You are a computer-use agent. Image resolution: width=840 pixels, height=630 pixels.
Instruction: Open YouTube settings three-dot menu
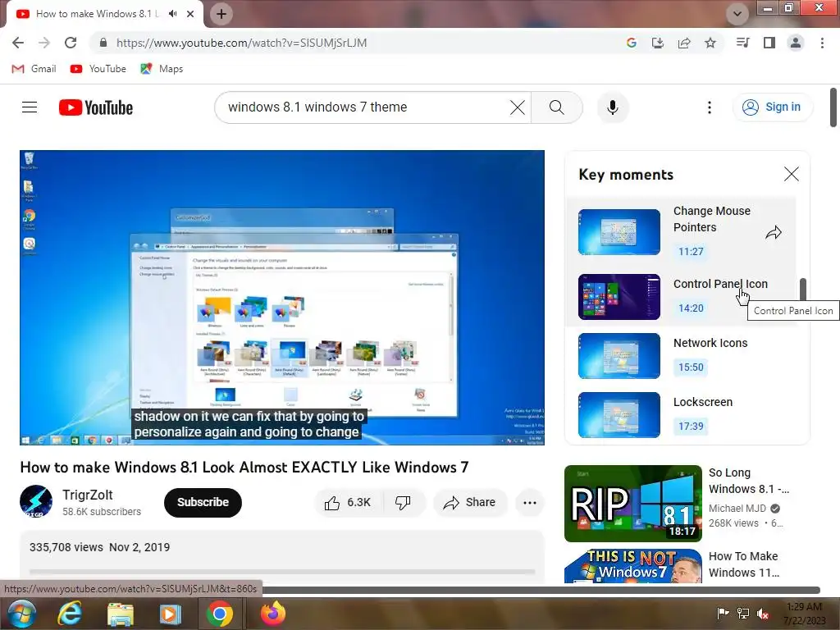[710, 107]
